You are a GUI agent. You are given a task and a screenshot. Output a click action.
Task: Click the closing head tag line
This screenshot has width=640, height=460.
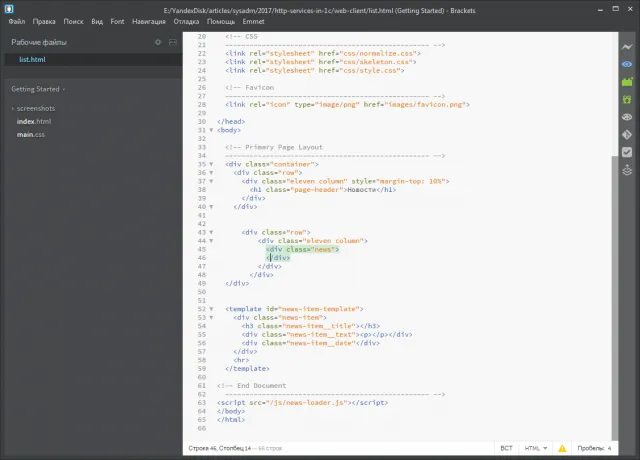click(231, 122)
